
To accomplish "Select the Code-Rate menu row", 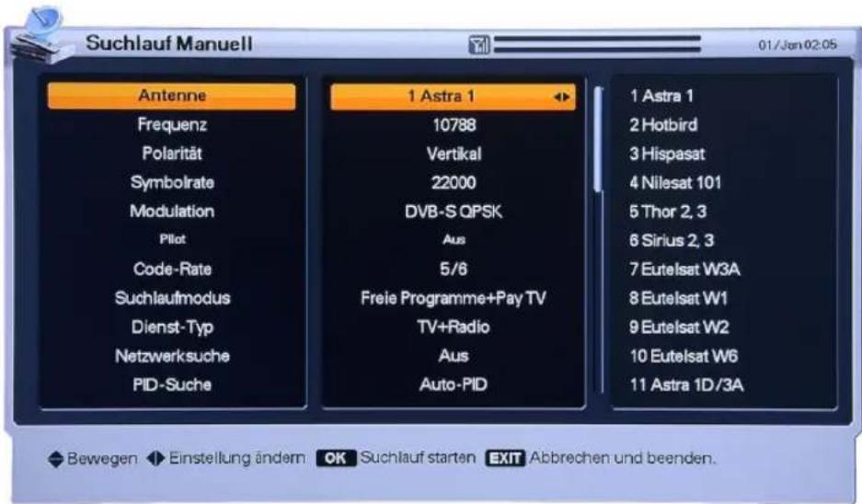I will tap(171, 269).
